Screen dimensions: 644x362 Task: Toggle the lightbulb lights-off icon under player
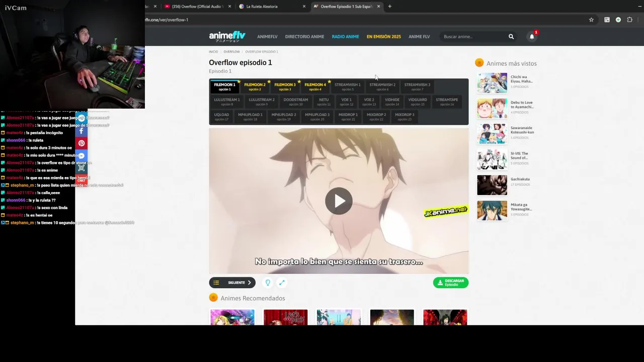point(268,283)
